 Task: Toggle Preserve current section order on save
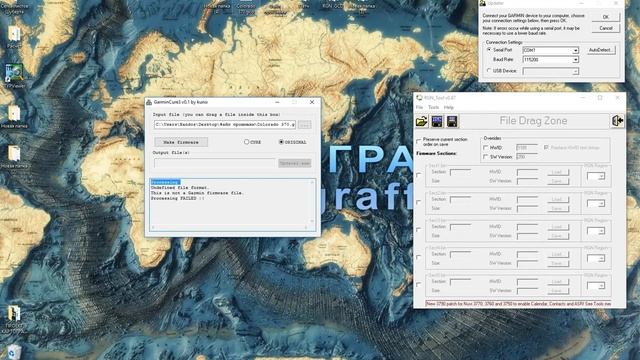(x=418, y=142)
